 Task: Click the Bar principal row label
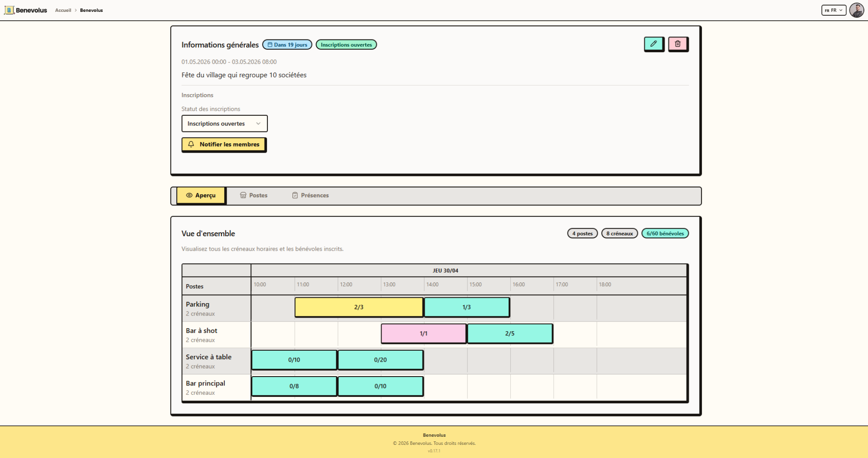pos(205,383)
